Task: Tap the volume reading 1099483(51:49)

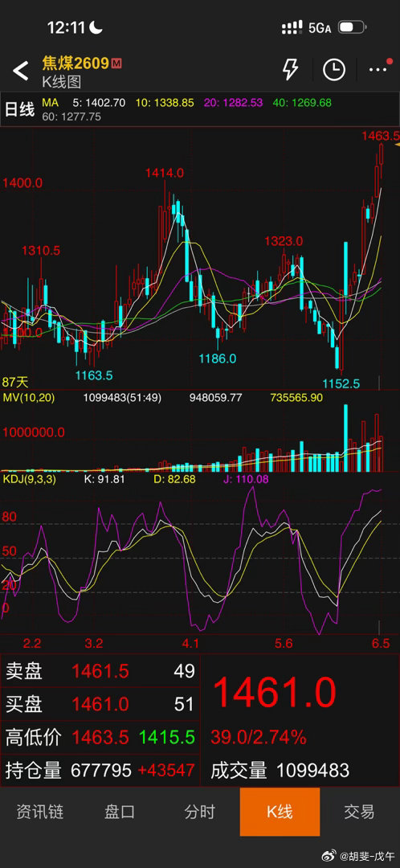Action: (x=122, y=398)
